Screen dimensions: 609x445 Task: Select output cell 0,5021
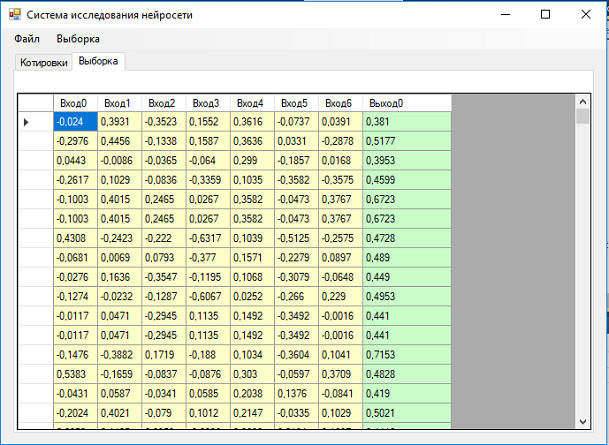407,413
